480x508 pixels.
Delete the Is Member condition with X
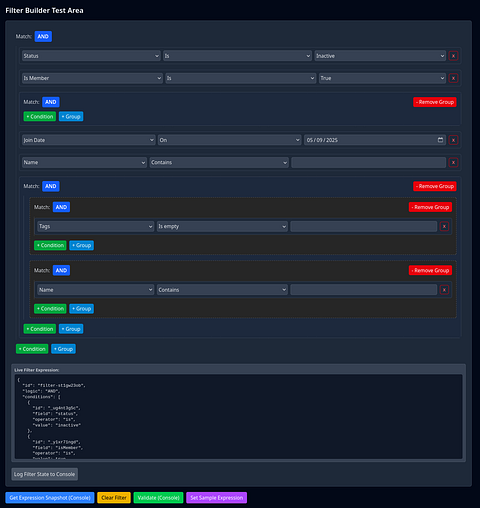click(x=453, y=78)
